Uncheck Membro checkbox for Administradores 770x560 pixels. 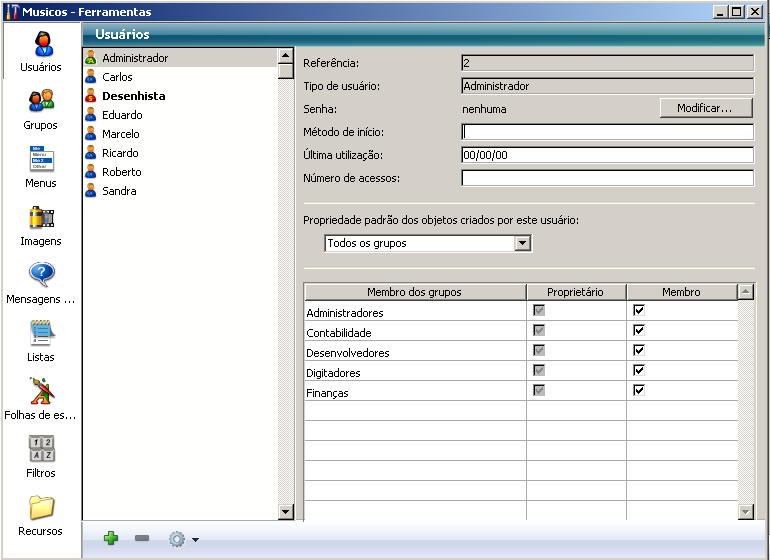pos(639,311)
